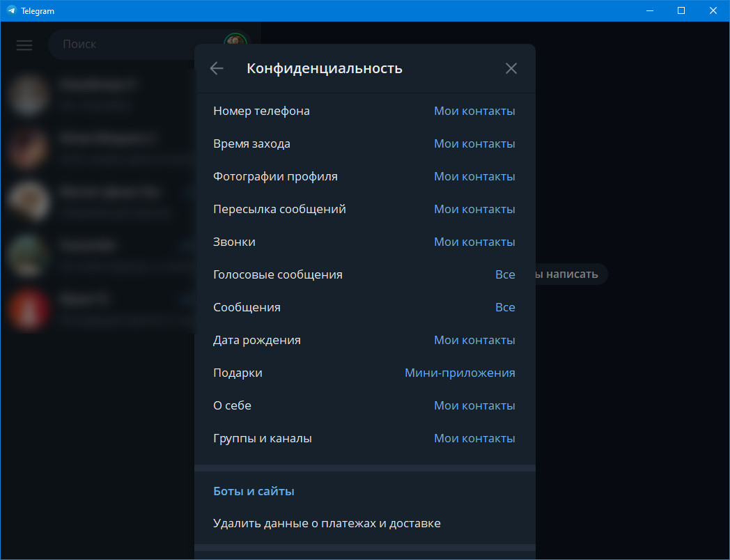Click the Все value for Сообщения
This screenshot has height=560, width=730.
point(505,307)
